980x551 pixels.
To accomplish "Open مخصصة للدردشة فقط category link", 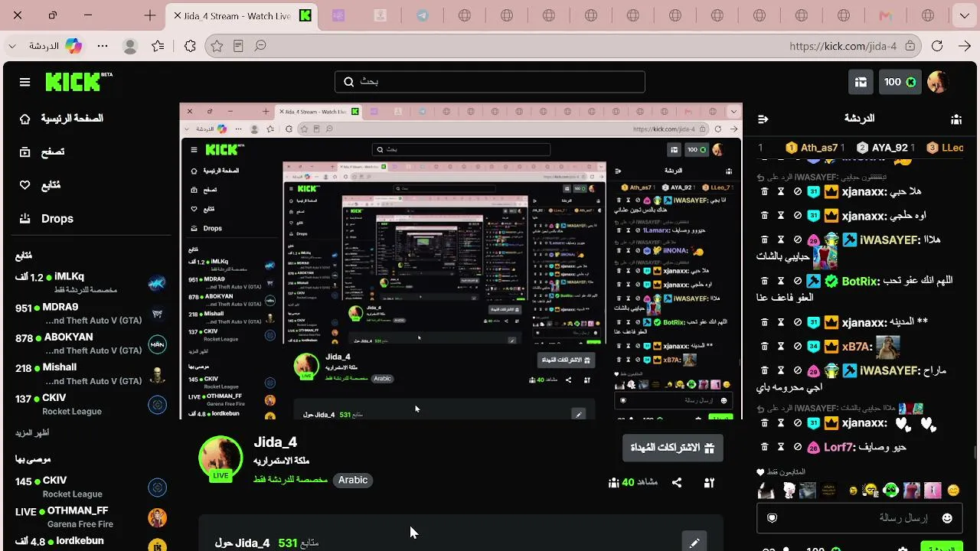I will pos(291,480).
